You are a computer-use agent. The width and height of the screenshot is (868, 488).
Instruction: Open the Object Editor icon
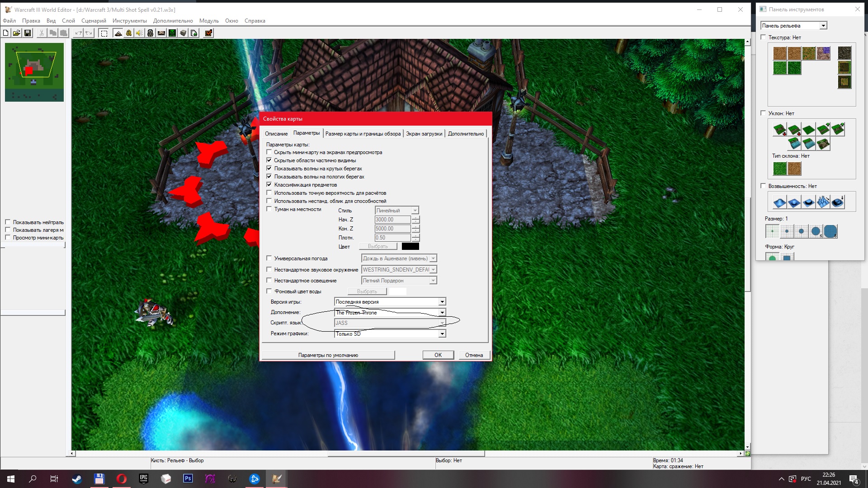(151, 33)
